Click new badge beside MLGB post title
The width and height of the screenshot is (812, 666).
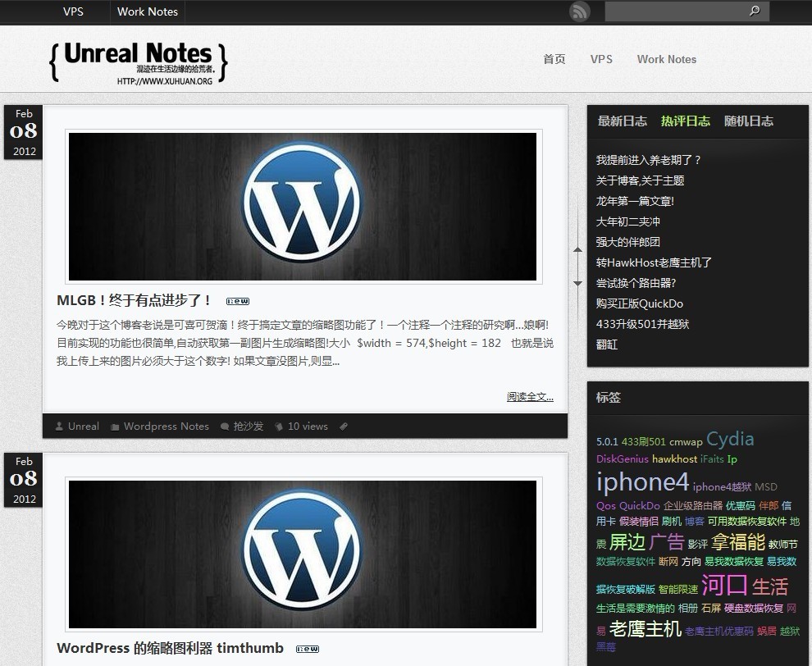238,301
